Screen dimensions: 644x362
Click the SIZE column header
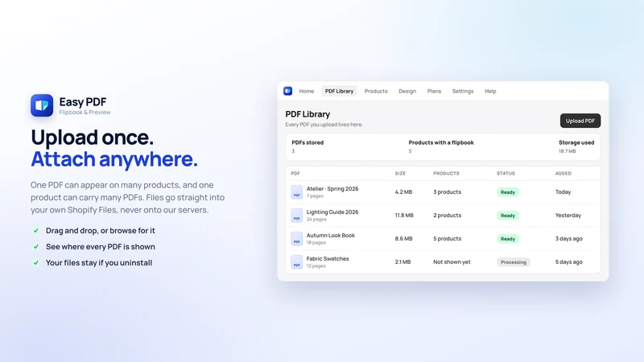point(400,174)
